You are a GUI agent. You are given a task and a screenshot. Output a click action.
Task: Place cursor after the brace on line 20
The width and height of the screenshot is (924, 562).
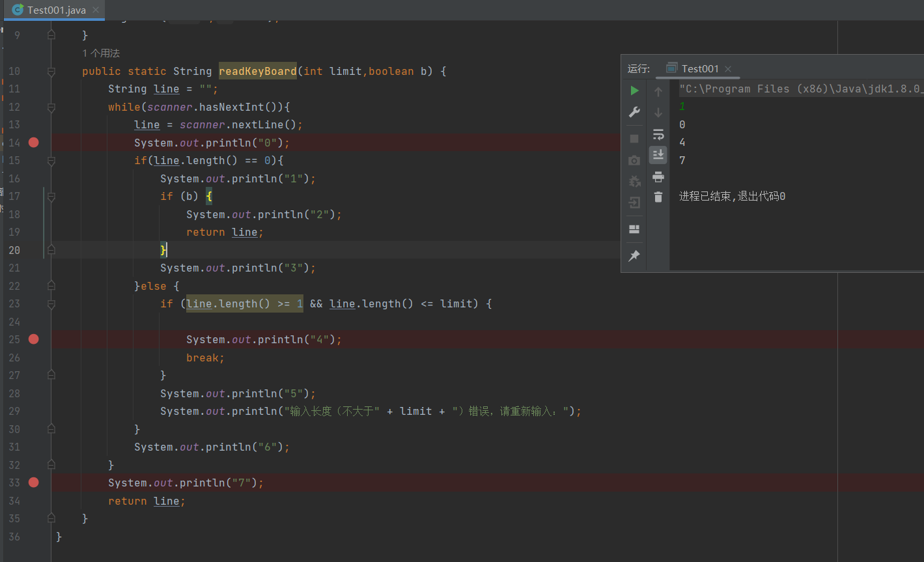tap(167, 250)
